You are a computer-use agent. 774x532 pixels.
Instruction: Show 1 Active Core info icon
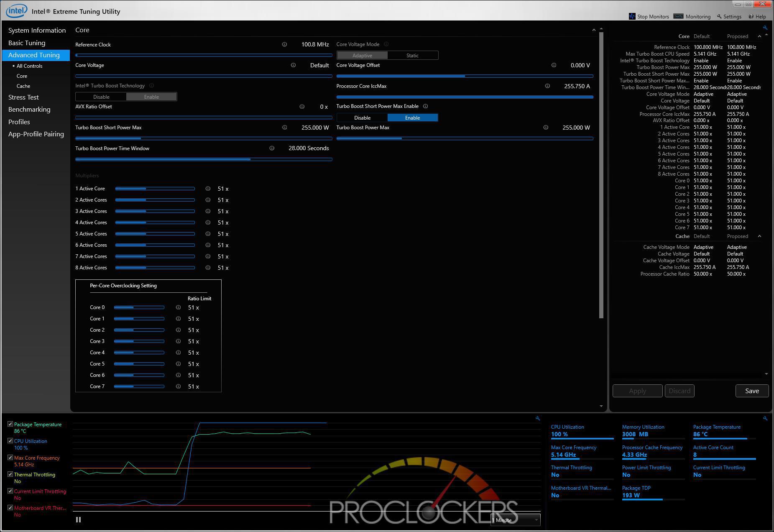(208, 189)
